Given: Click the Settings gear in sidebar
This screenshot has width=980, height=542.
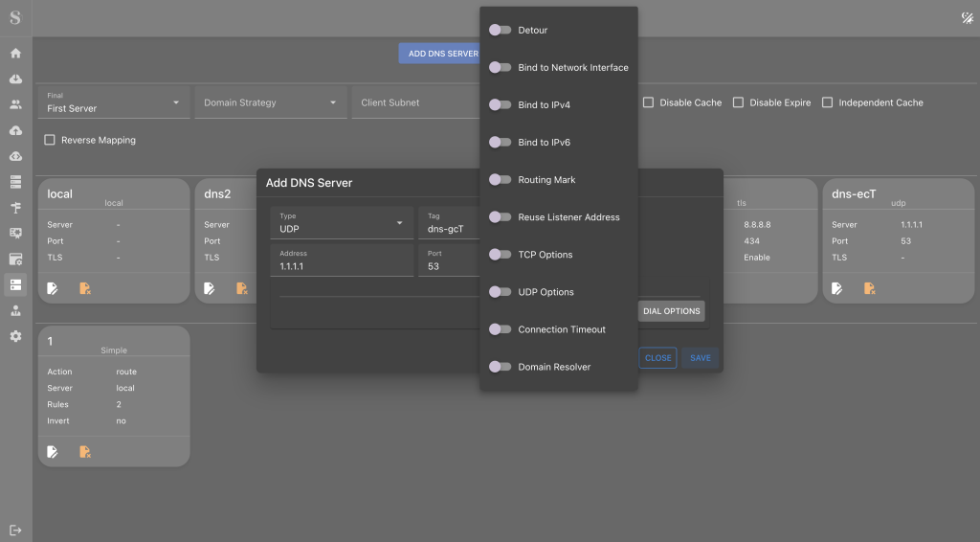Looking at the screenshot, I should pos(15,336).
